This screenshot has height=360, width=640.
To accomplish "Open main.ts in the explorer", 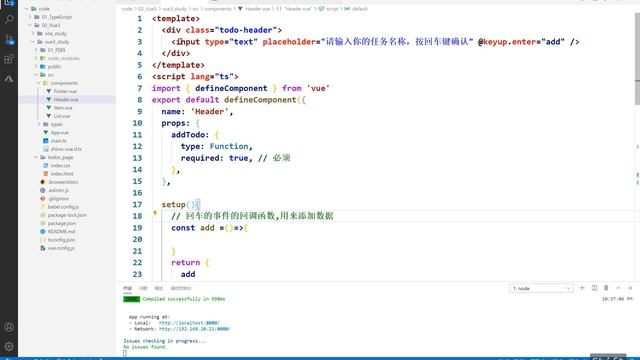I will point(58,140).
